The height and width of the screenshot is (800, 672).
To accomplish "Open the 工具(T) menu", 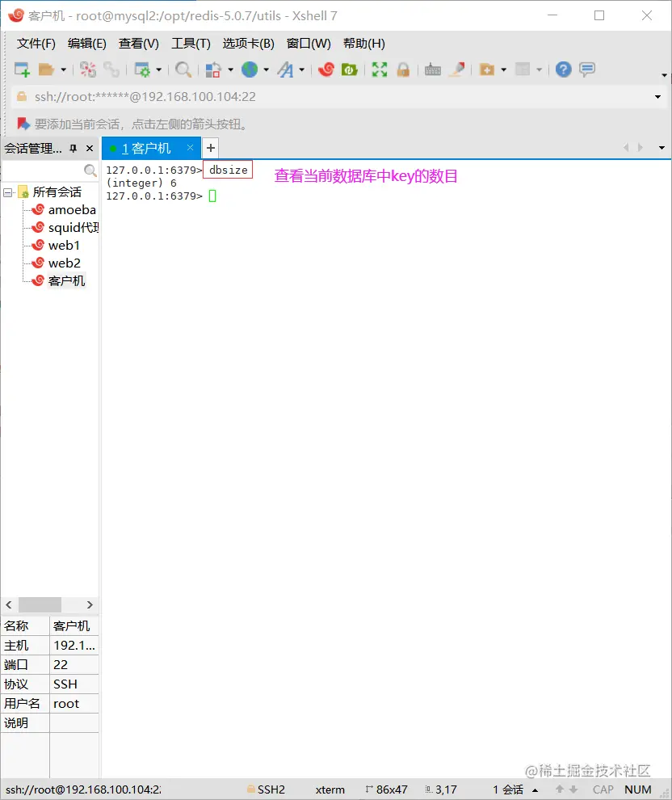I will click(x=191, y=44).
